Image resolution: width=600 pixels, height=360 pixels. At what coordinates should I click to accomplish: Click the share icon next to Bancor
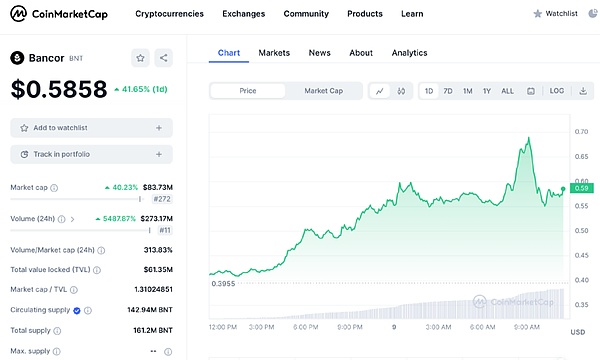(163, 58)
